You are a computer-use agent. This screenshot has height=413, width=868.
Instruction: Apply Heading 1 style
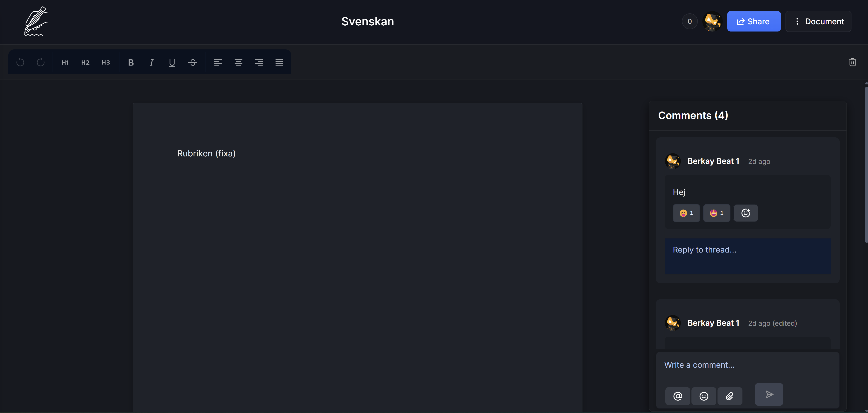[65, 62]
